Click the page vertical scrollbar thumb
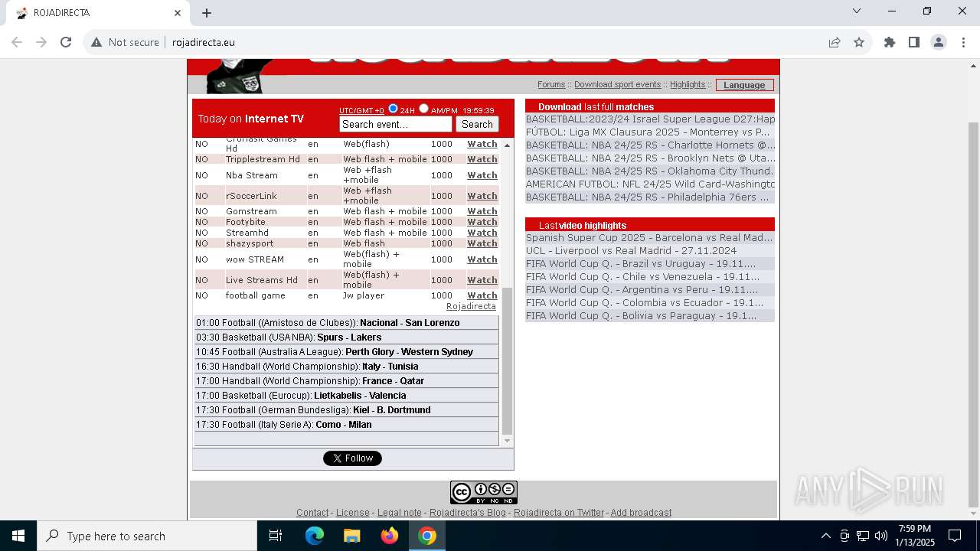Screen dimensions: 980x551 click(x=973, y=315)
